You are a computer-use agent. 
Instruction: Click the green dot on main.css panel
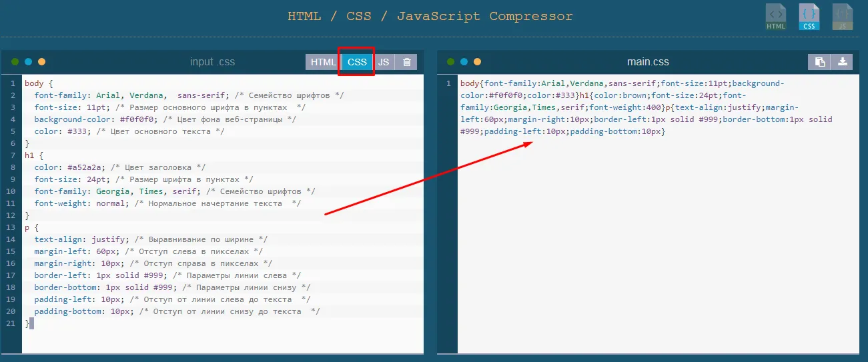(450, 62)
